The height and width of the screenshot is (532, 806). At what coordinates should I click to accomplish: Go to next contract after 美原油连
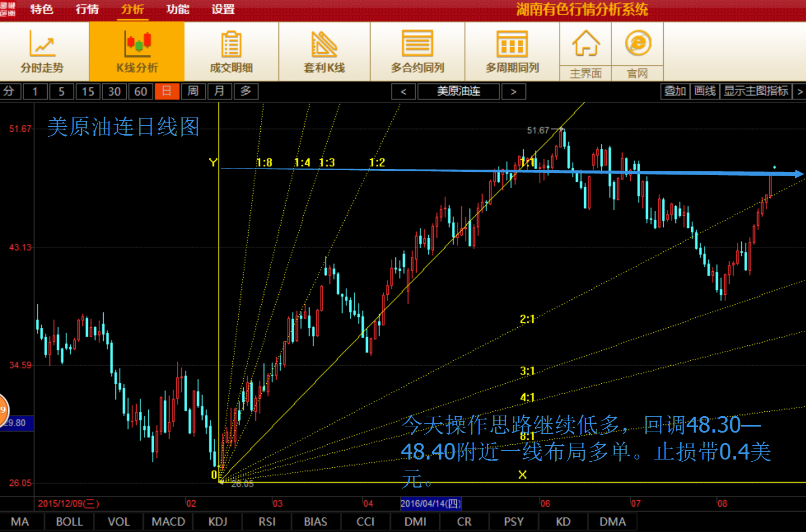(x=514, y=92)
